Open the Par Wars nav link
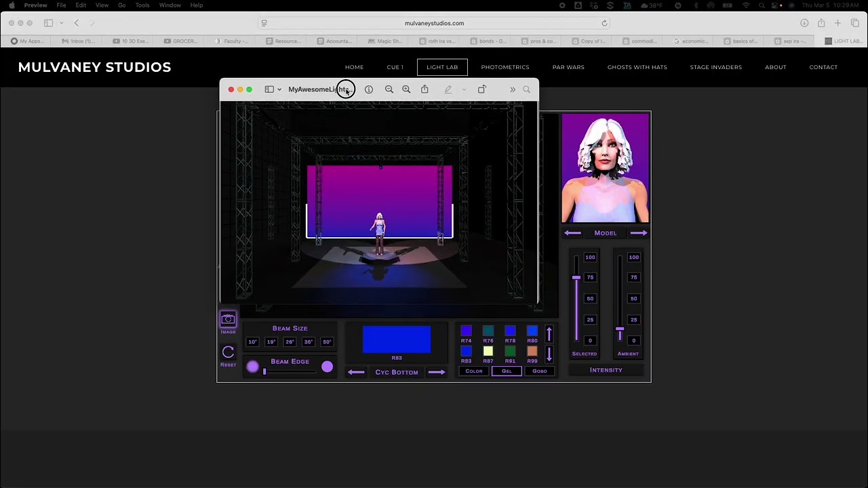 [568, 67]
